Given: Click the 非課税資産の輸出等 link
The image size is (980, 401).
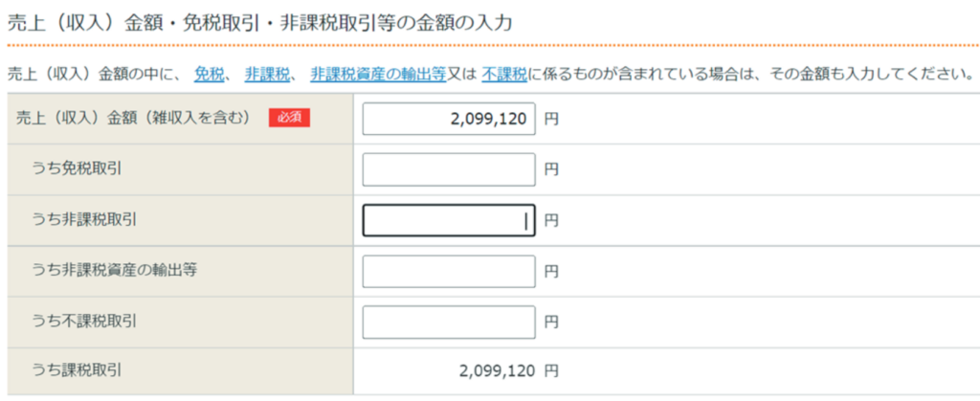Looking at the screenshot, I should pyautogui.click(x=378, y=74).
